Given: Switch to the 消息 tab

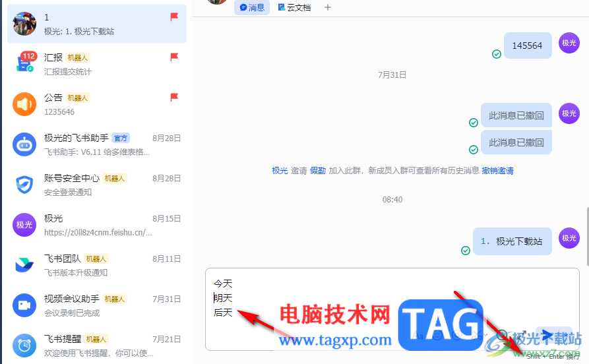Looking at the screenshot, I should point(252,7).
